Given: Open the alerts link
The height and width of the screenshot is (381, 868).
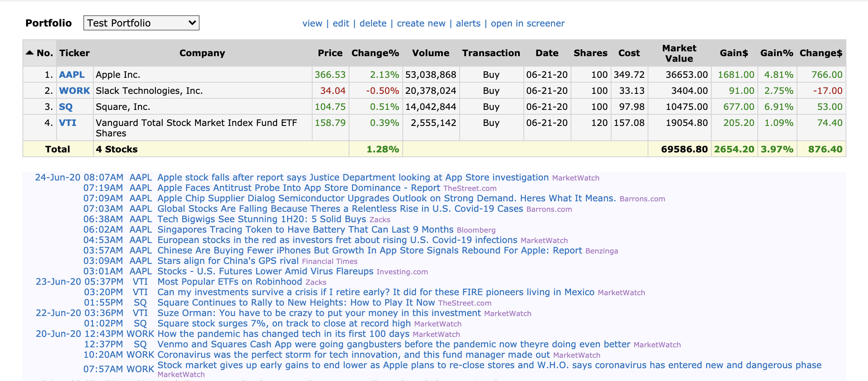Looking at the screenshot, I should [x=468, y=23].
